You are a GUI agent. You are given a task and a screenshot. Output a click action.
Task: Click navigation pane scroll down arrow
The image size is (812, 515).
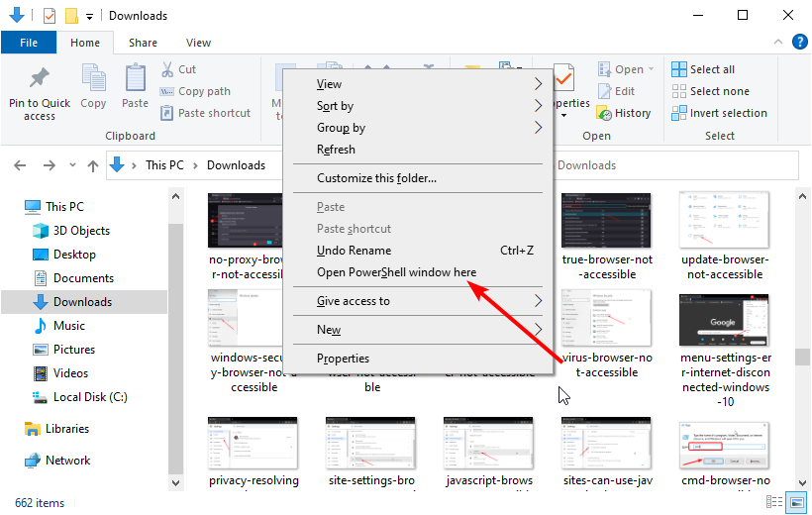175,483
